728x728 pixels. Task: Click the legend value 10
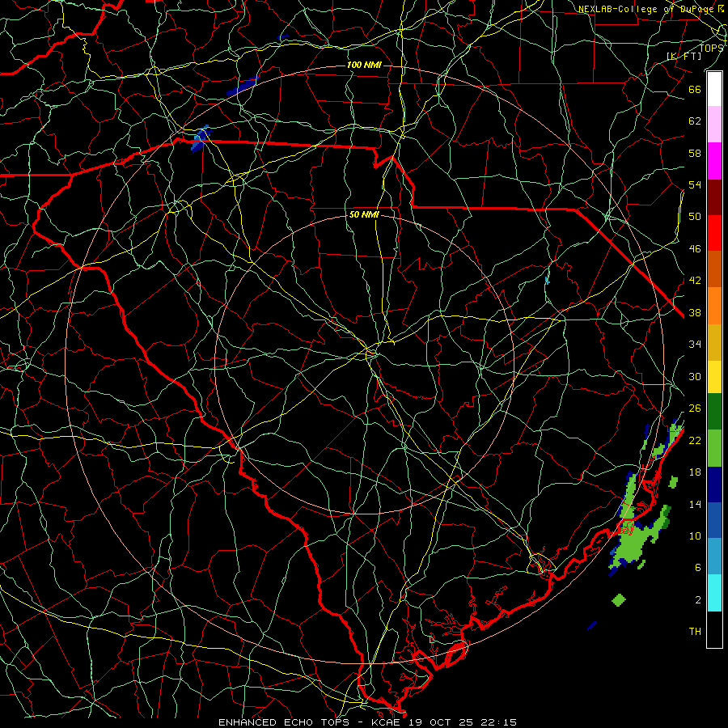pos(695,535)
